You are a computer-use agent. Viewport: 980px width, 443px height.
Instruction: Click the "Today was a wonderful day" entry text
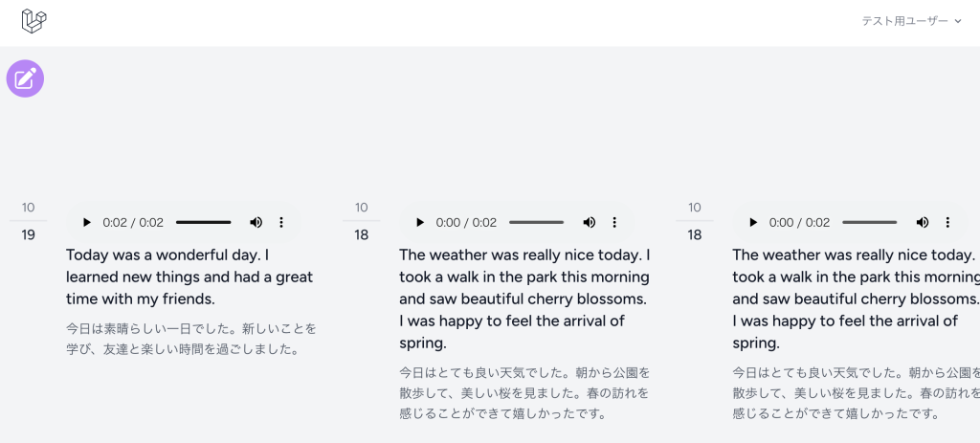[189, 277]
